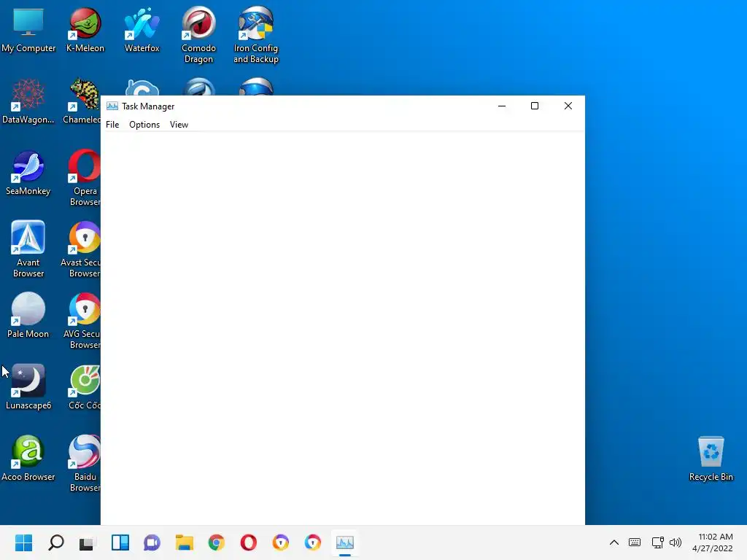Launch AVG Secure Browser from taskbar
Viewport: 747px width, 560px height.
click(312, 542)
